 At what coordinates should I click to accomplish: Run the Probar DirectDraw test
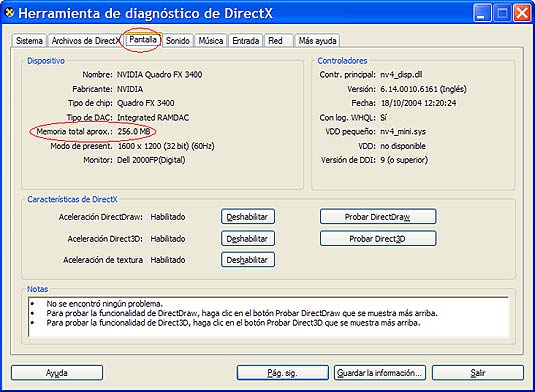coord(378,217)
